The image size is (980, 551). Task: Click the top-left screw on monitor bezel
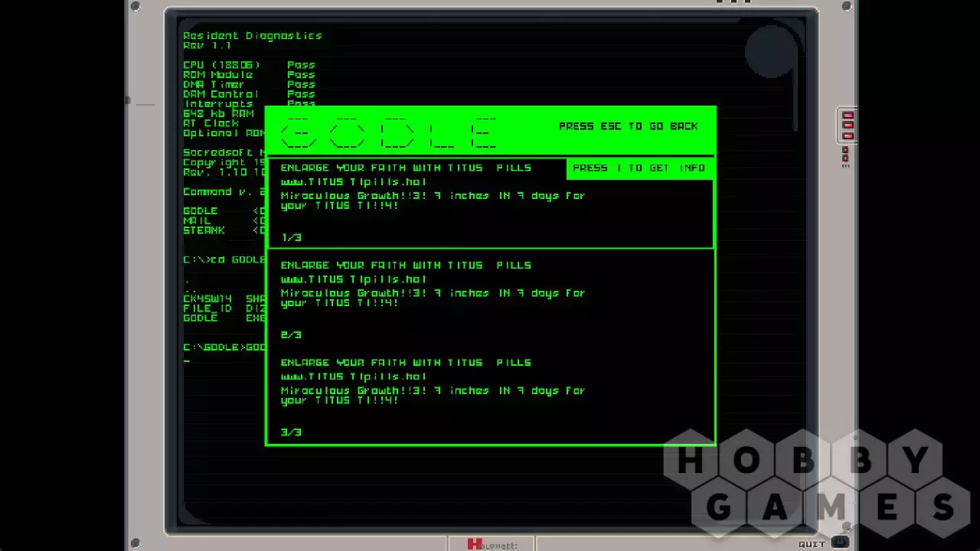click(136, 7)
